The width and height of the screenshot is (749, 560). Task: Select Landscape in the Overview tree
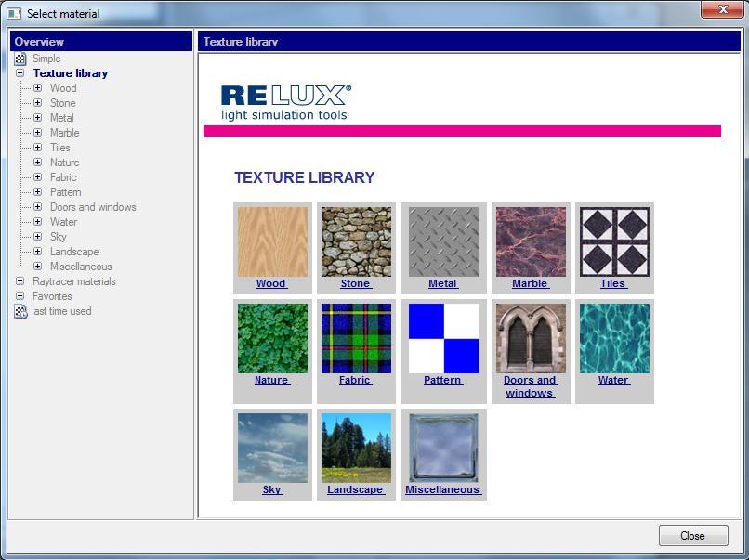coord(74,251)
